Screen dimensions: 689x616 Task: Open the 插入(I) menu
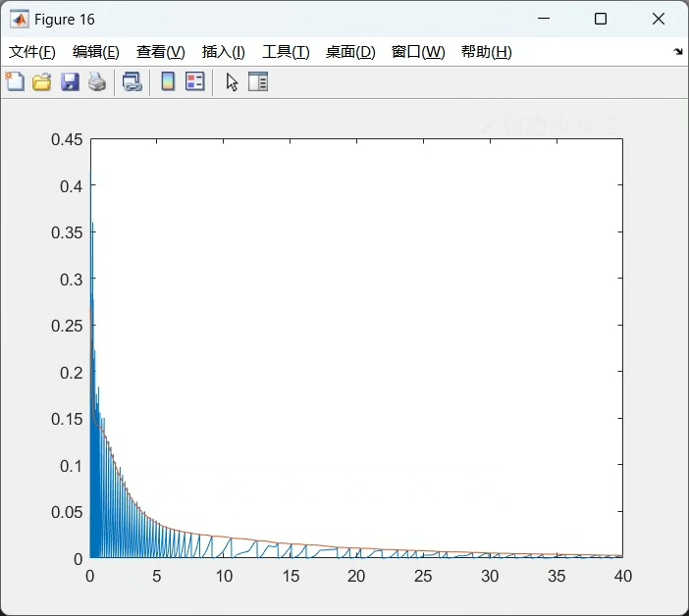(x=223, y=52)
